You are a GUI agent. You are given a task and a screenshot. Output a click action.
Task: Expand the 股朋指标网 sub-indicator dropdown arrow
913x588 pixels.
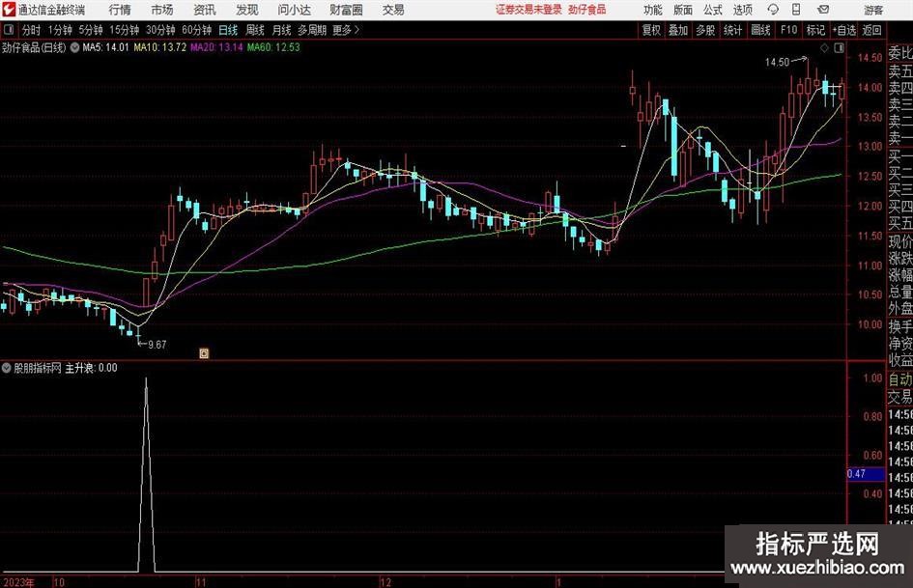pos(7,368)
